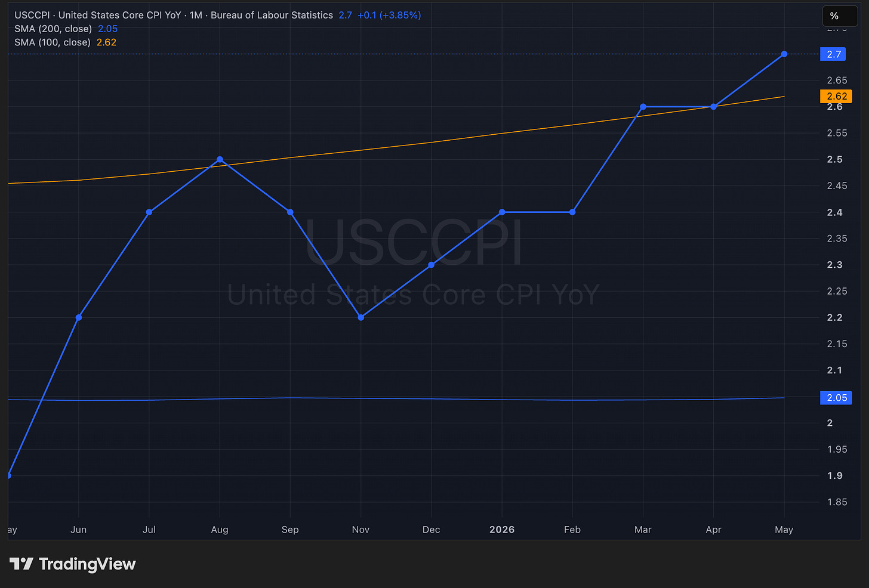Select the SMA (100, close) indicator legend
This screenshot has width=869, height=588.
(65, 42)
